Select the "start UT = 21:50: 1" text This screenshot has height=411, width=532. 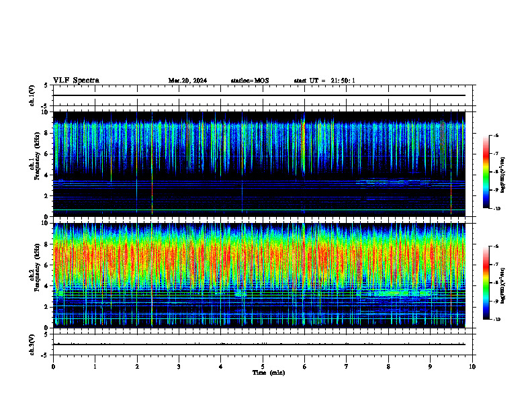[324, 81]
